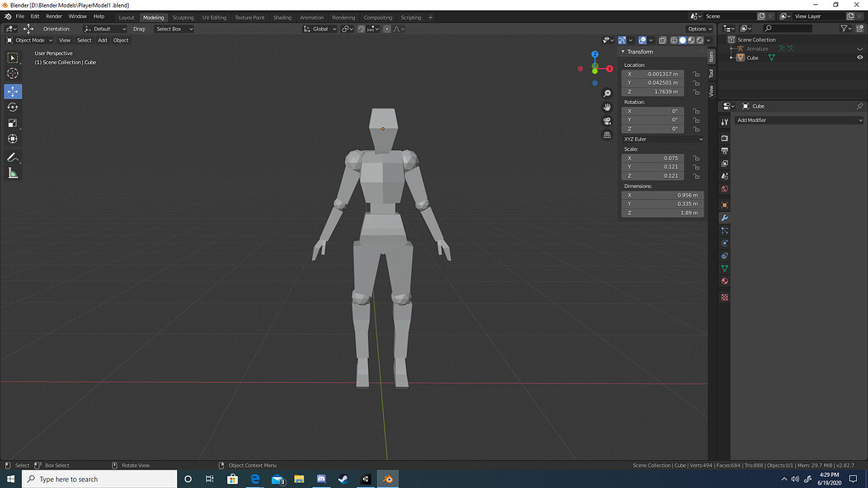Open the Transform Orientation dropdown showing Global
Image resolution: width=868 pixels, height=488 pixels.
pyautogui.click(x=322, y=28)
